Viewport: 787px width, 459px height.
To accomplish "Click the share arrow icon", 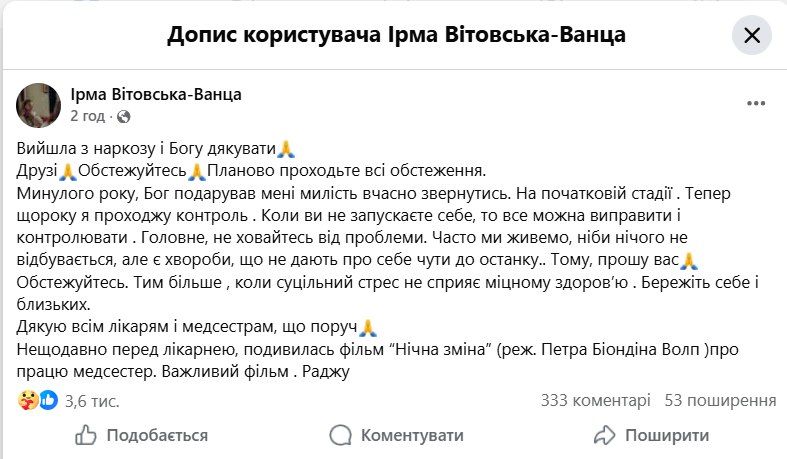I will [x=604, y=435].
